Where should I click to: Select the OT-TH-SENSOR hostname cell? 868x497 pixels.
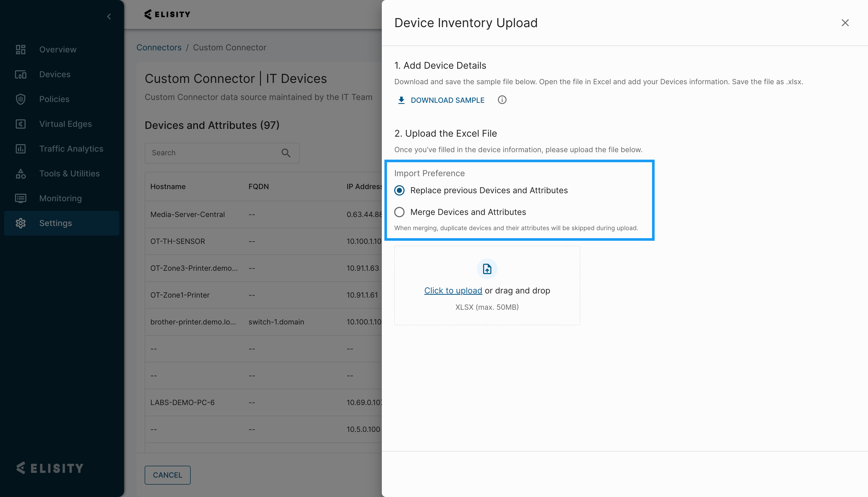click(x=178, y=241)
